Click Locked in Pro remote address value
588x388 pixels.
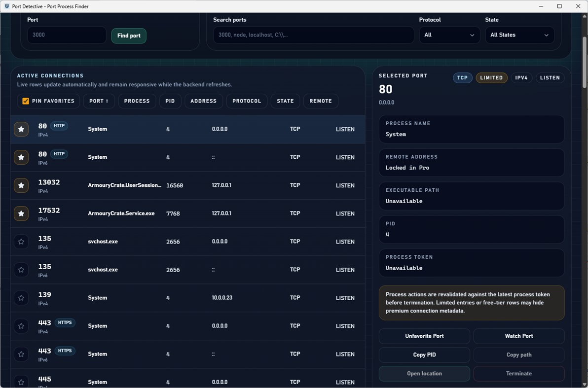pos(407,168)
